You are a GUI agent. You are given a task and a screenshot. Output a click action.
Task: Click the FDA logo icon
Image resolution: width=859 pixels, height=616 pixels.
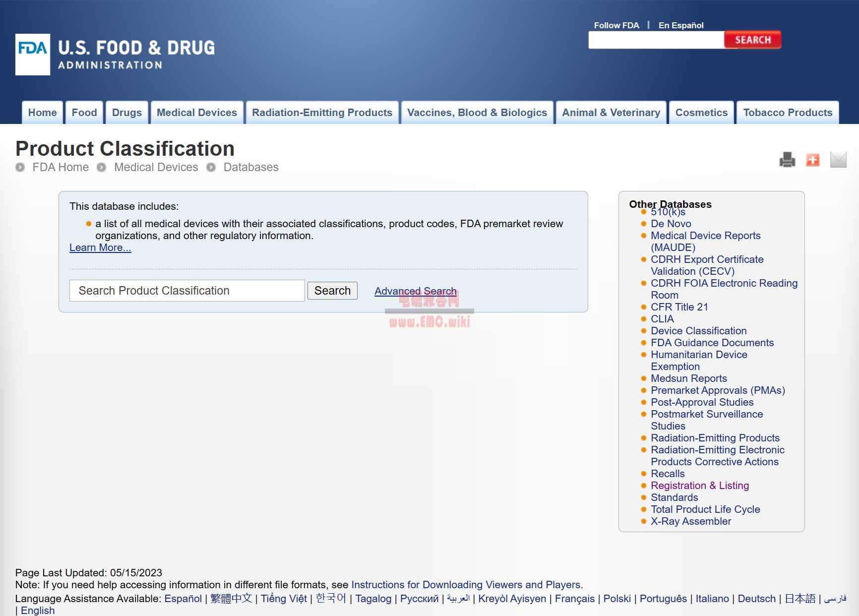click(33, 55)
